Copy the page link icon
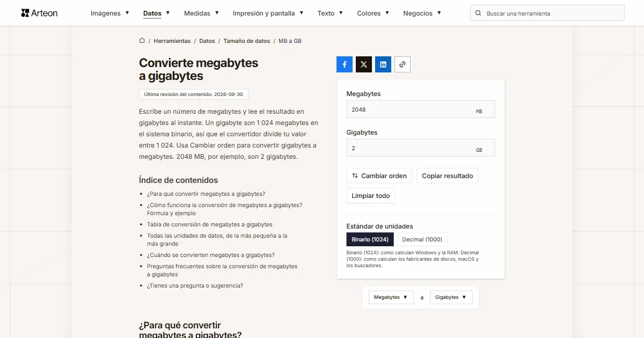This screenshot has width=644, height=338. (x=402, y=64)
